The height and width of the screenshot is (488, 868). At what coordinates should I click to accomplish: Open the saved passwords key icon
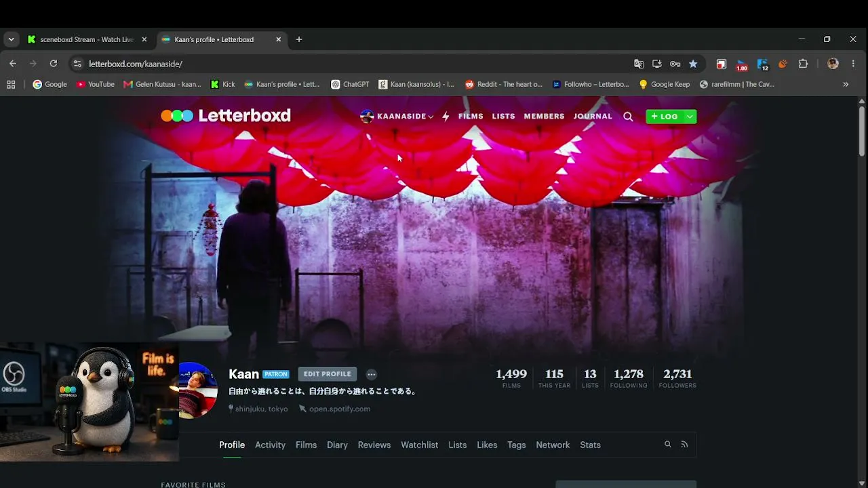675,64
